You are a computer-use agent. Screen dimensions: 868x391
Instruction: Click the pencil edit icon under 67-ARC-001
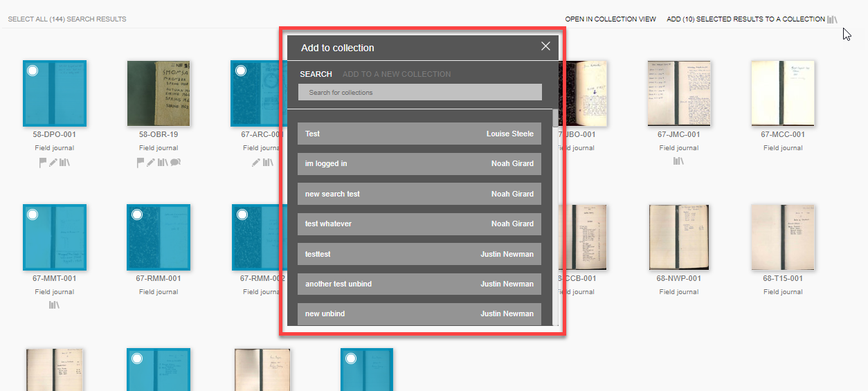pos(256,163)
